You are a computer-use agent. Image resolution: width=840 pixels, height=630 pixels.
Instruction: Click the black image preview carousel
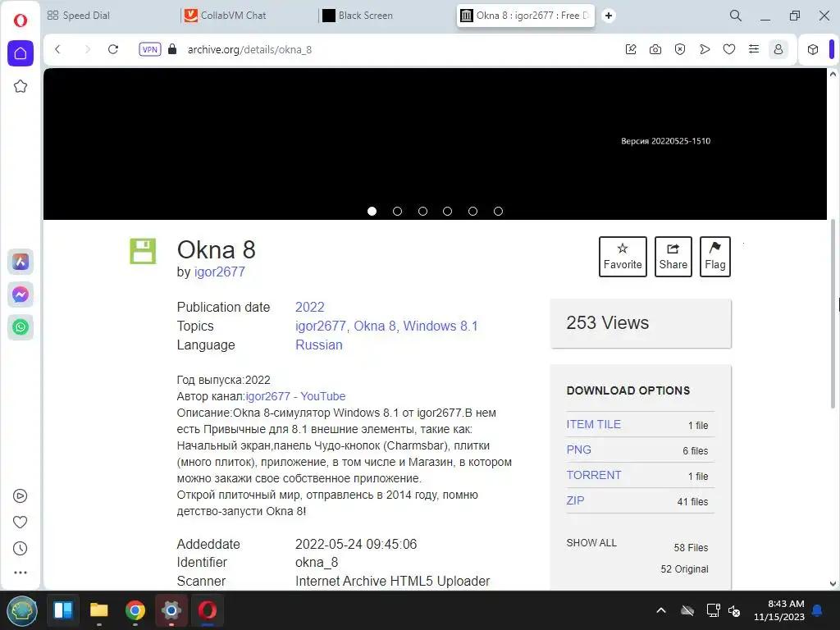(x=435, y=144)
